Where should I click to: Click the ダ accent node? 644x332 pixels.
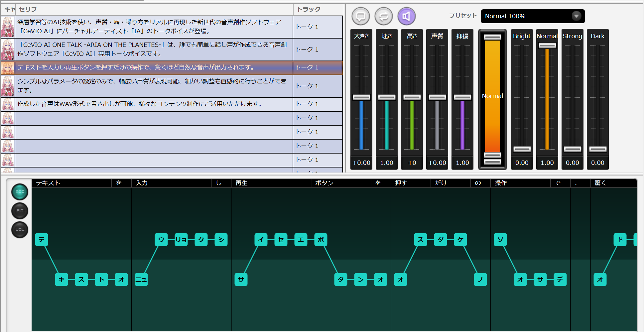pyautogui.click(x=441, y=240)
